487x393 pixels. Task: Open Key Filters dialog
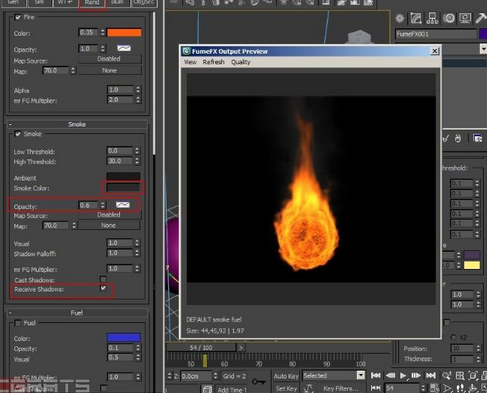point(340,388)
